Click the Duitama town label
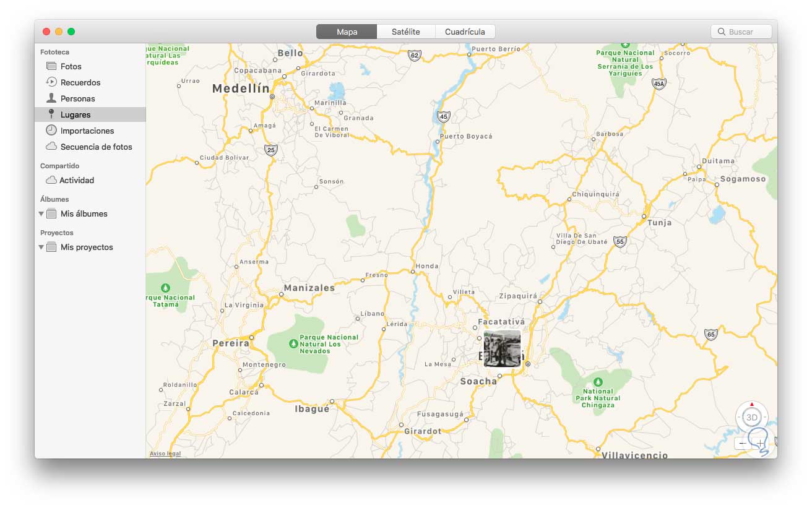This screenshot has width=812, height=508. point(718,161)
